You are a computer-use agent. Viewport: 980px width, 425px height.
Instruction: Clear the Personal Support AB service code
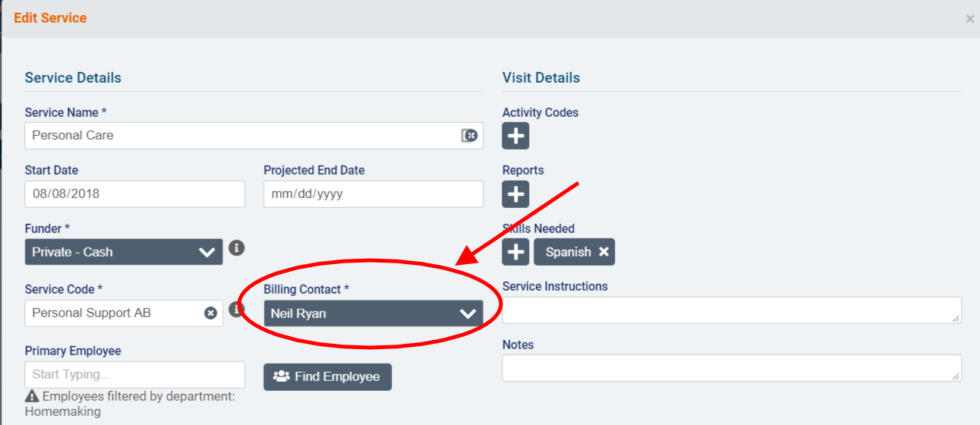tap(210, 313)
